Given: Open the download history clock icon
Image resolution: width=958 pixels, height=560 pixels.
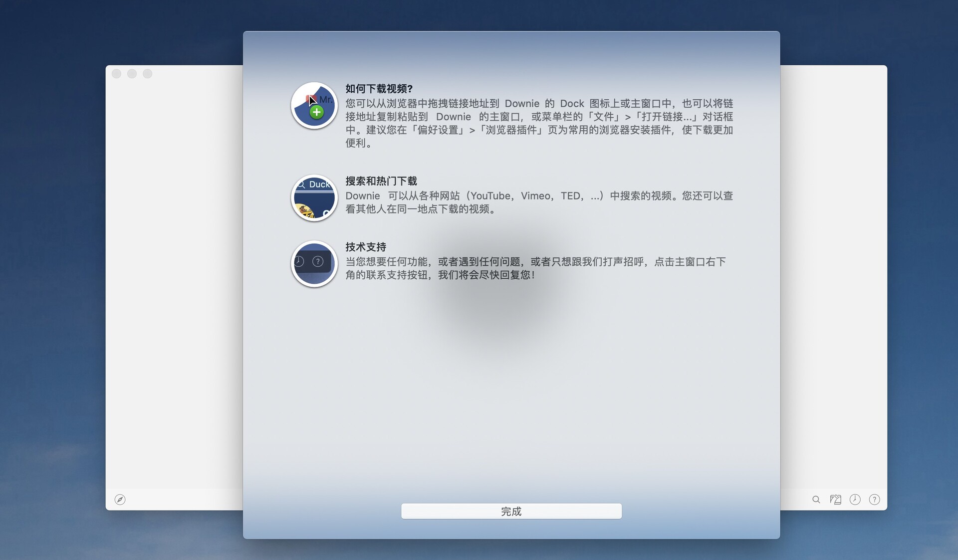Looking at the screenshot, I should tap(855, 499).
